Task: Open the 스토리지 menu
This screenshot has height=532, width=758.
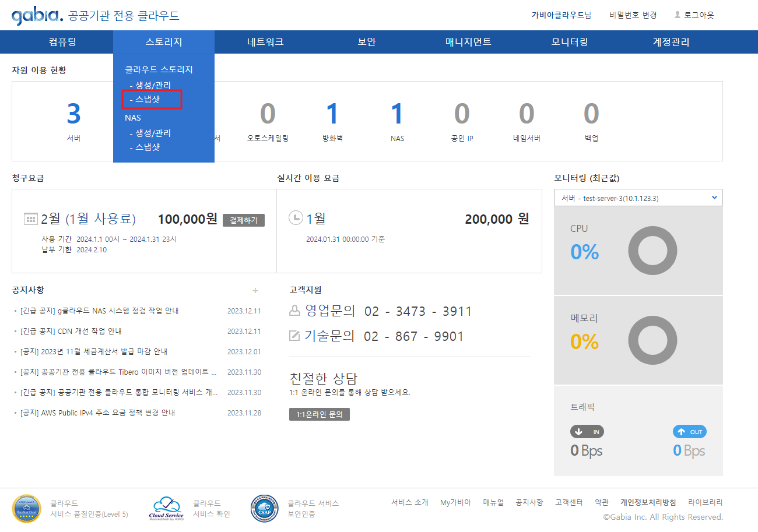Action: 164,42
